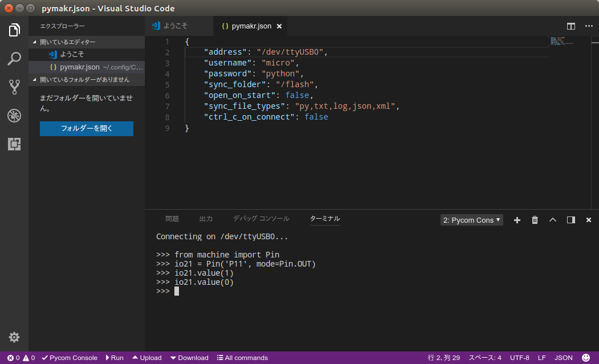Maximize the panel with the up chevron
The height and width of the screenshot is (364, 599).
pos(553,220)
